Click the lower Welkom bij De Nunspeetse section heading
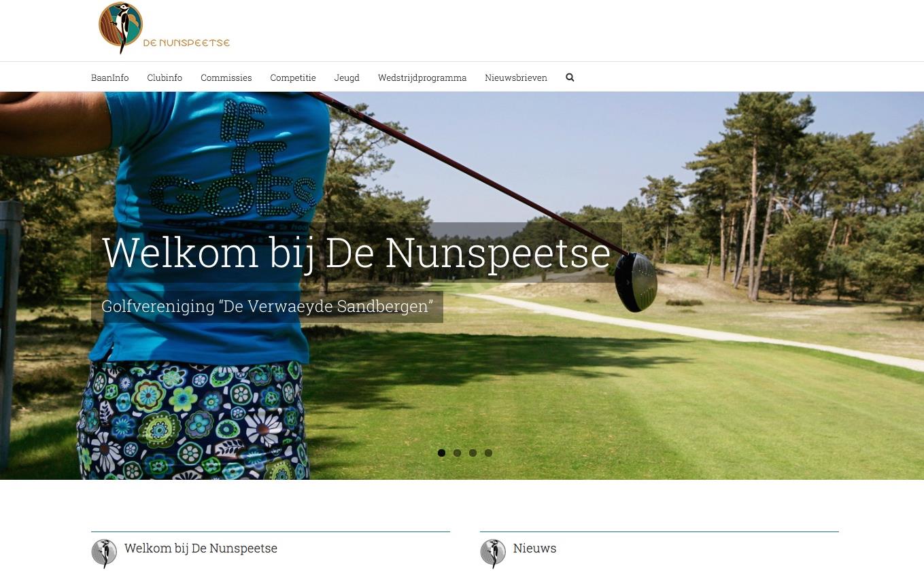Image resolution: width=924 pixels, height=577 pixels. point(201,548)
